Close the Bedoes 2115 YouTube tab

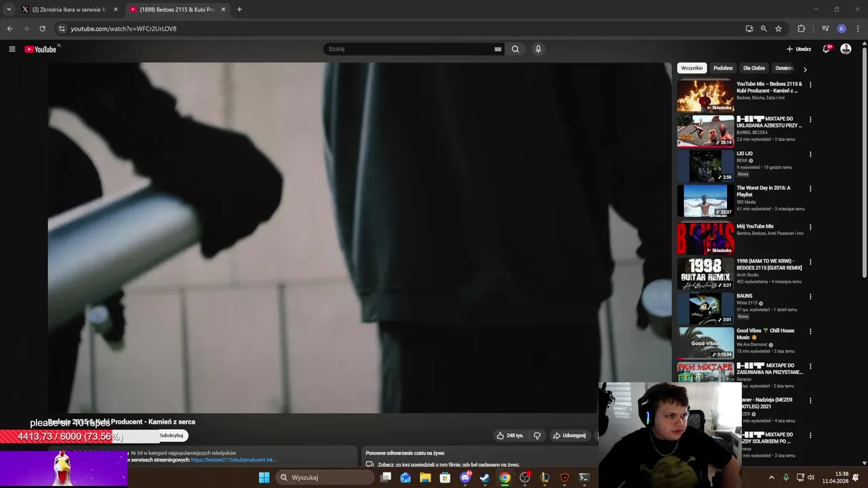[x=223, y=9]
